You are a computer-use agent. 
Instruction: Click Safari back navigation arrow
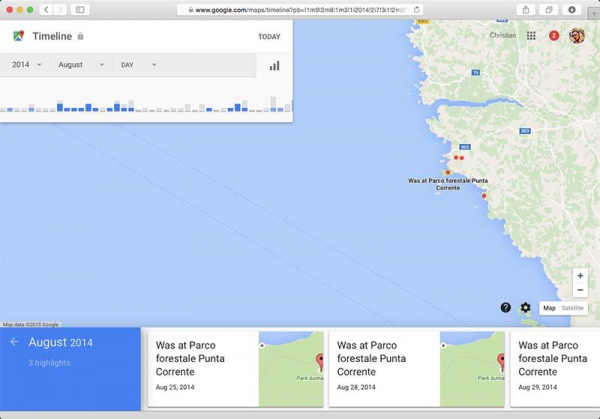tap(46, 10)
